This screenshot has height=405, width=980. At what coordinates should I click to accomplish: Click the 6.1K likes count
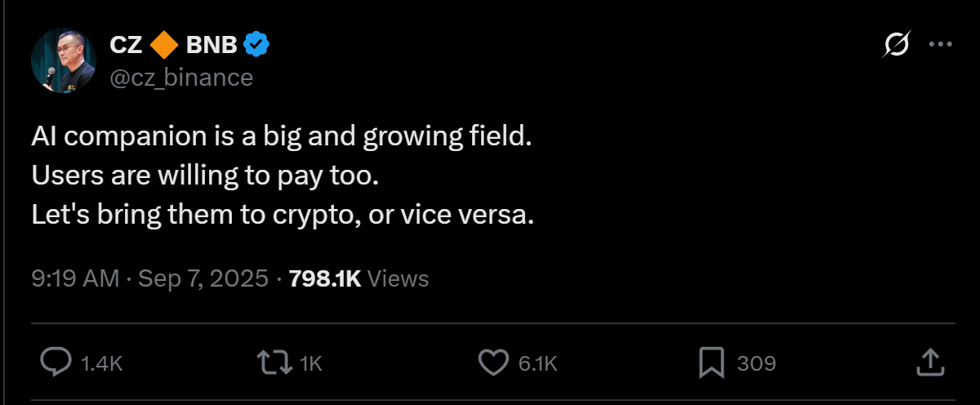point(538,363)
